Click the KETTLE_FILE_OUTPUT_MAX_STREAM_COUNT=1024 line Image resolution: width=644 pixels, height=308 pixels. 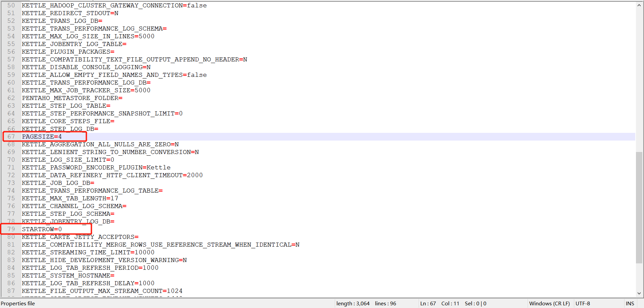tap(102, 291)
